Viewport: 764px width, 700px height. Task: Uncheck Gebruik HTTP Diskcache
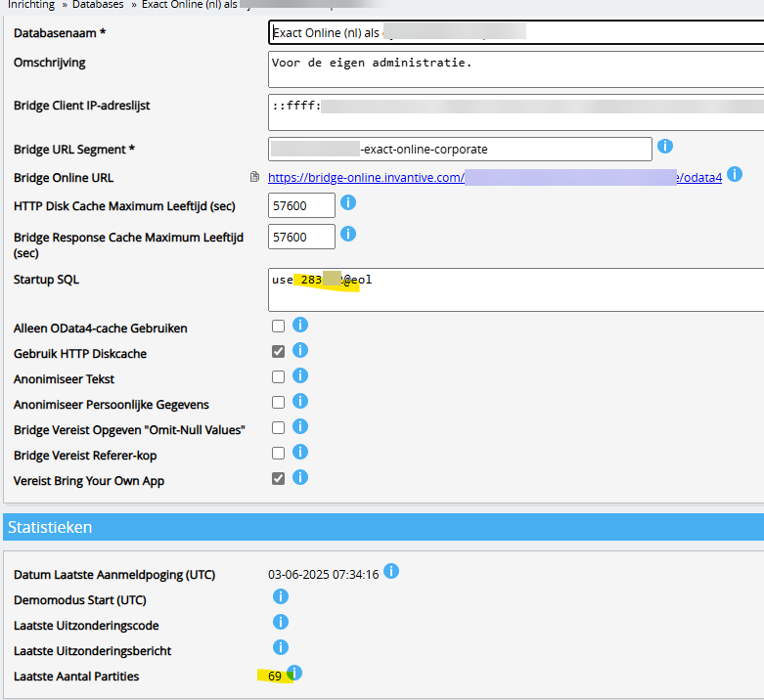[278, 351]
